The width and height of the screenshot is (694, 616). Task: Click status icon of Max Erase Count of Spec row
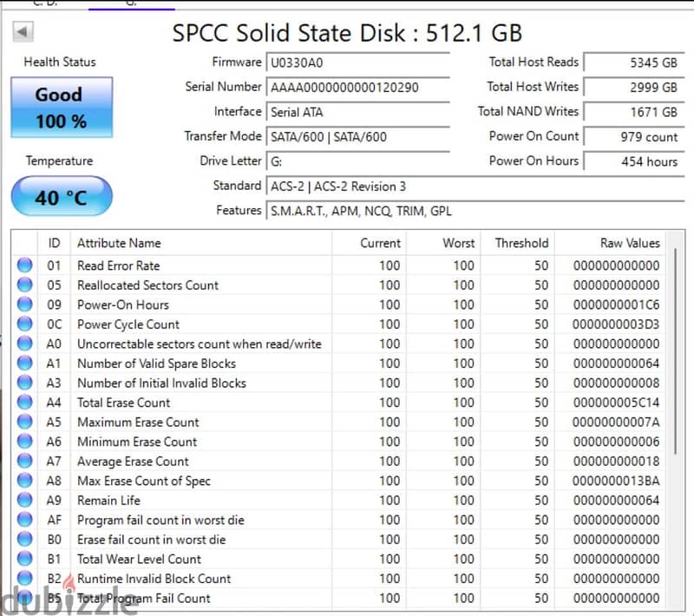pos(25,480)
